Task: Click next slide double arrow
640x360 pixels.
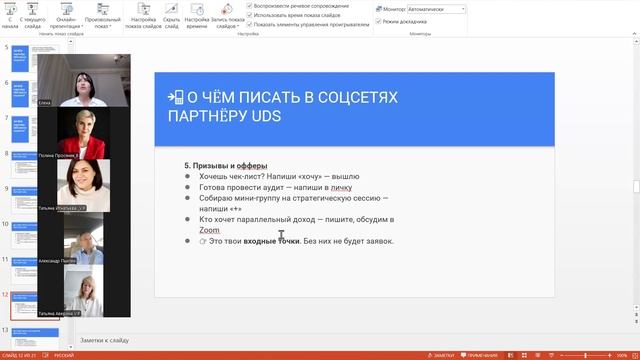Action: tap(636, 322)
